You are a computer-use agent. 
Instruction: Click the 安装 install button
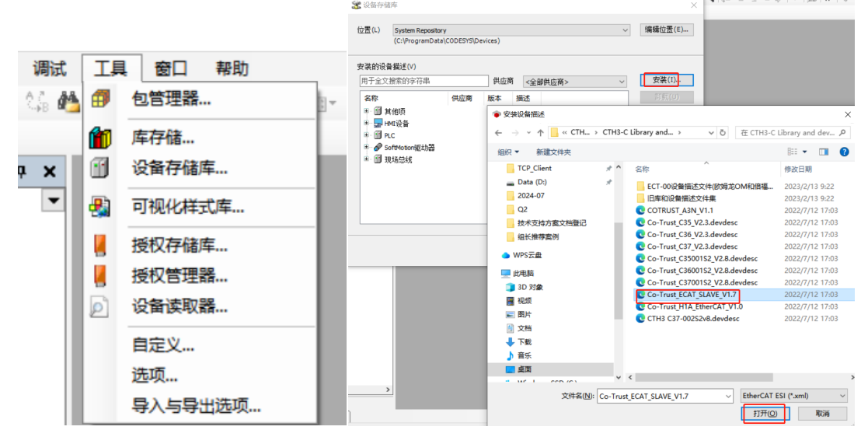pos(667,80)
